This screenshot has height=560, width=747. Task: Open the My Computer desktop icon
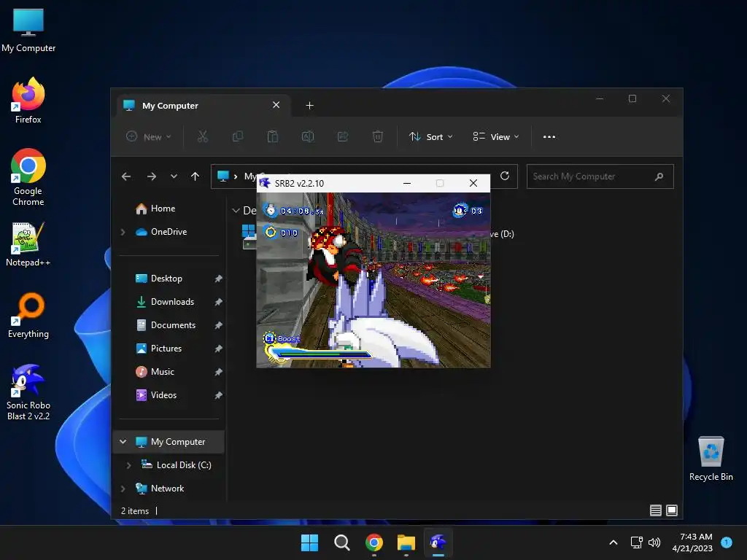coord(28,29)
